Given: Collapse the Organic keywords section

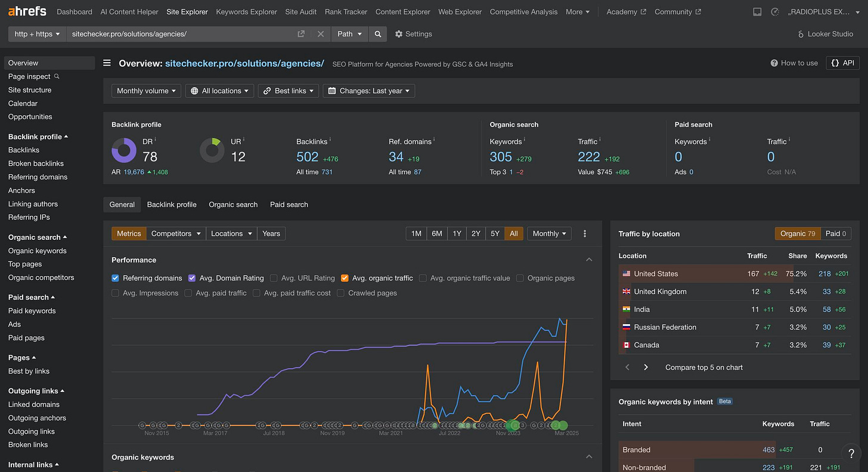Looking at the screenshot, I should (x=589, y=456).
